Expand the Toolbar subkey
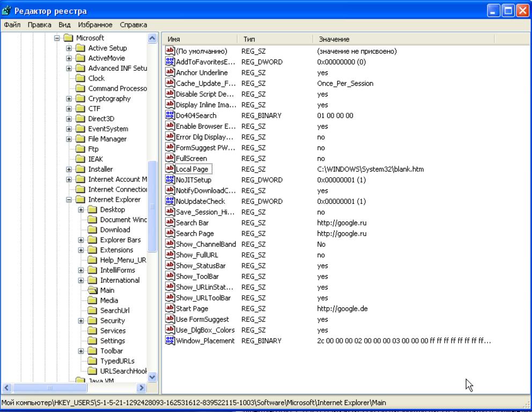Image resolution: width=532 pixels, height=412 pixels. tap(81, 351)
